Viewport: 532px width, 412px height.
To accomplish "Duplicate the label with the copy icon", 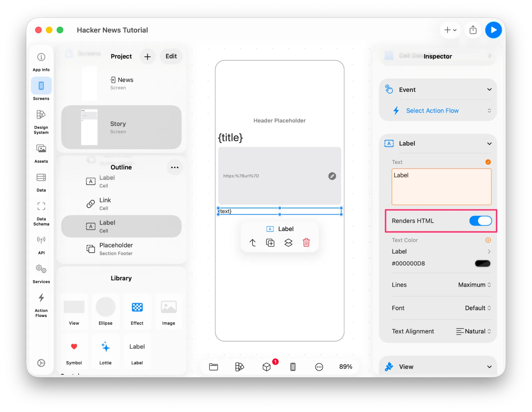I will pos(270,243).
